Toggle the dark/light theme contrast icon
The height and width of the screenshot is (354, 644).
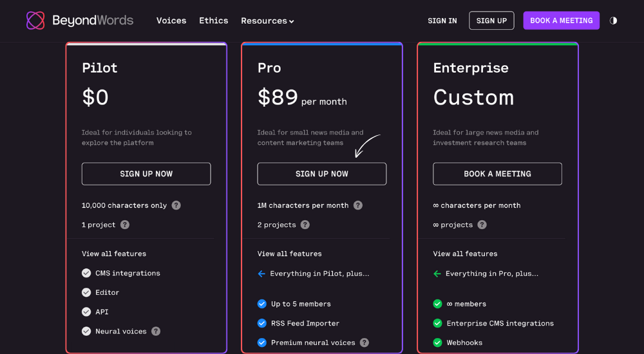613,21
